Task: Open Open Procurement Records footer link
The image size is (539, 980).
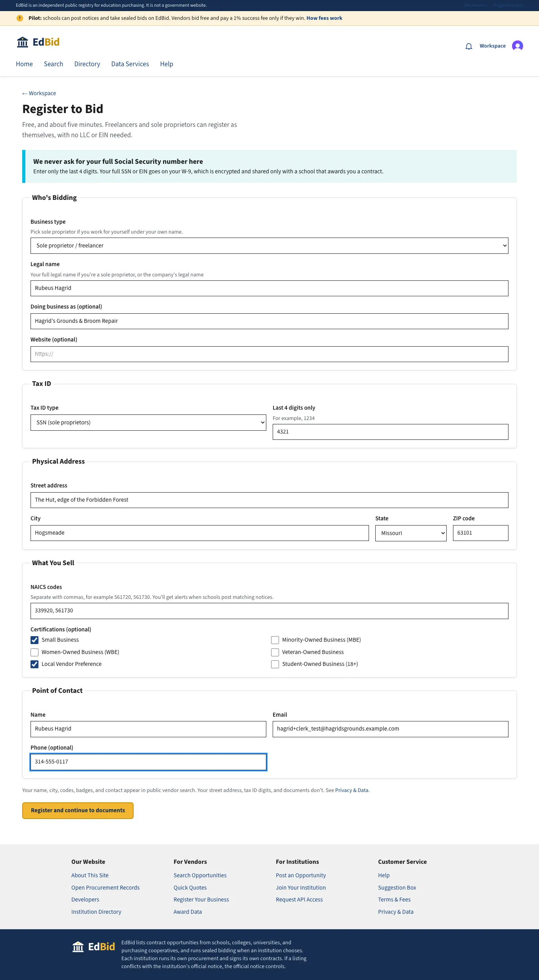Action: [105, 888]
